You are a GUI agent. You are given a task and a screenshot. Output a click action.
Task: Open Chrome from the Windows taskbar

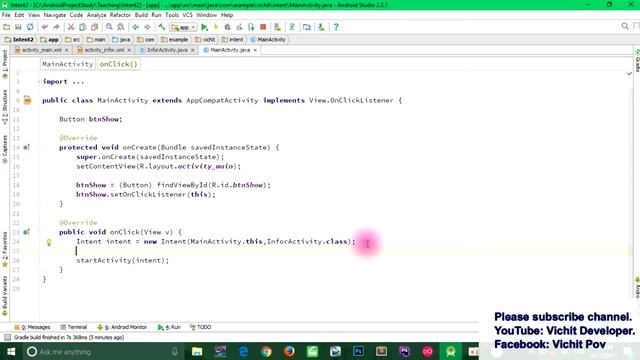coord(267,351)
